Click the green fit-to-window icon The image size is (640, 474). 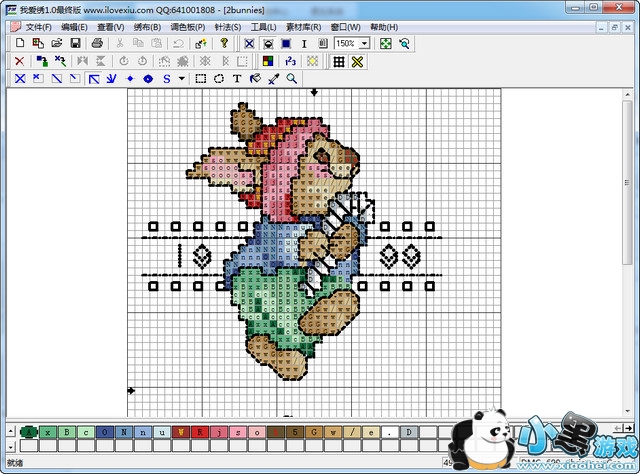[x=386, y=44]
